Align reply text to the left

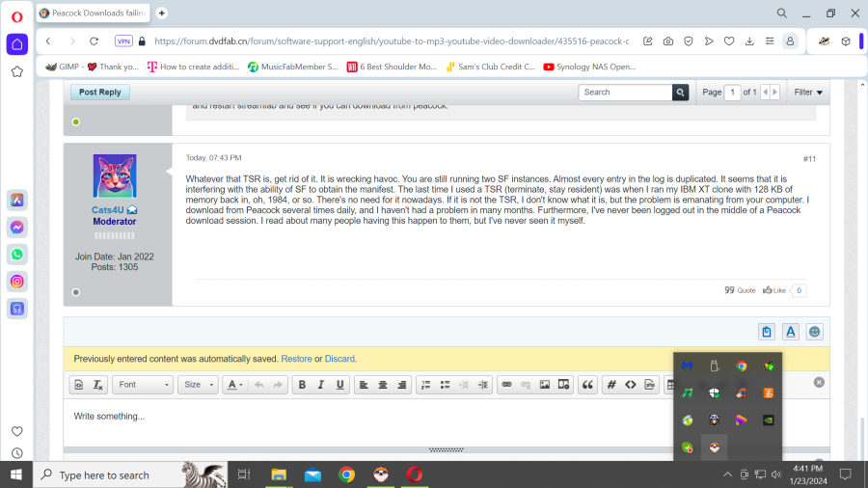(x=364, y=385)
